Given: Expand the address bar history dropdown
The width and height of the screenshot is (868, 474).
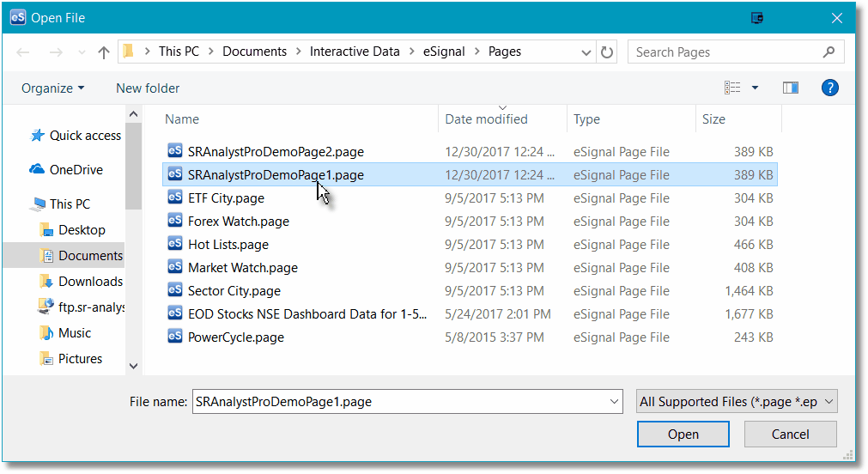Looking at the screenshot, I should coord(586,52).
